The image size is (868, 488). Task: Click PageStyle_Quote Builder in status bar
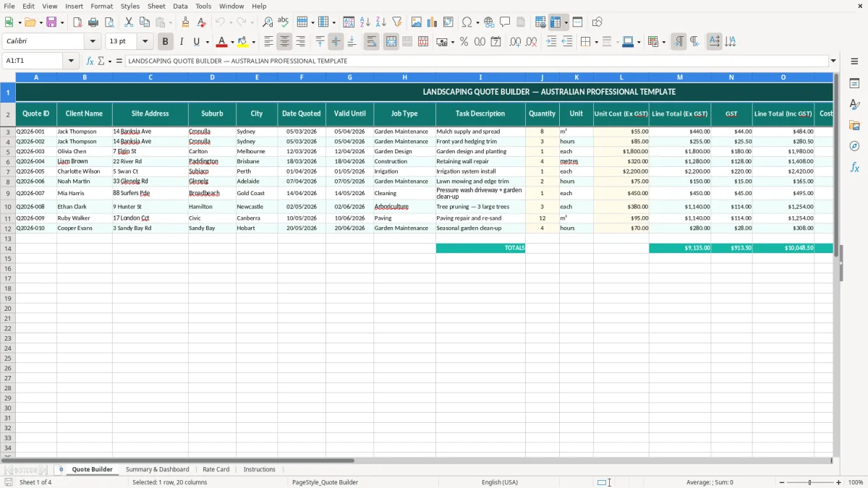[x=325, y=482]
